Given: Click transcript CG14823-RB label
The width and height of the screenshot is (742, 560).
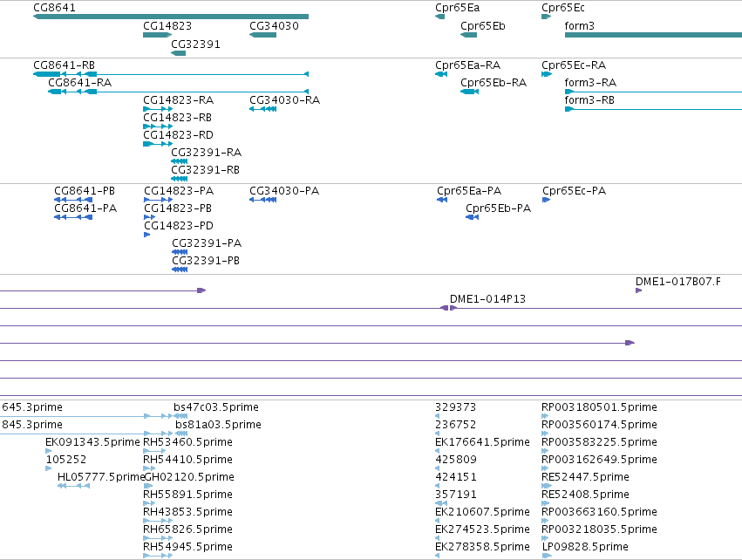Looking at the screenshot, I should pos(178,118).
